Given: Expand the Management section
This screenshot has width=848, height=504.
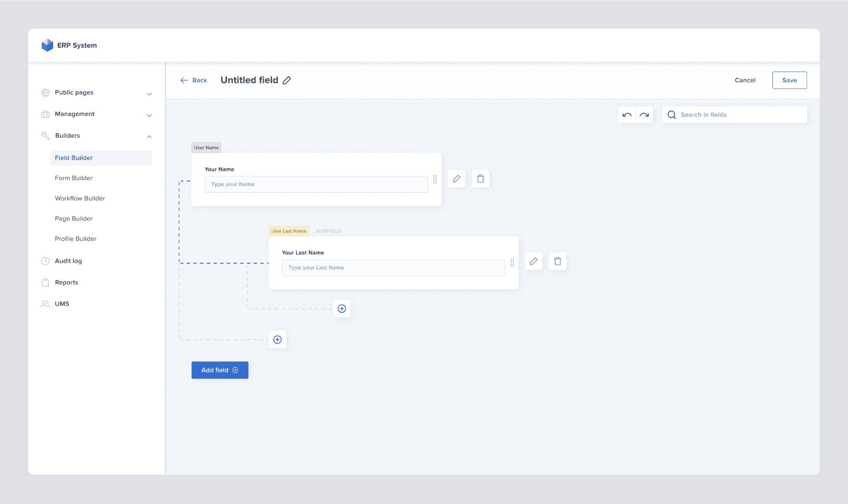Looking at the screenshot, I should pyautogui.click(x=149, y=115).
